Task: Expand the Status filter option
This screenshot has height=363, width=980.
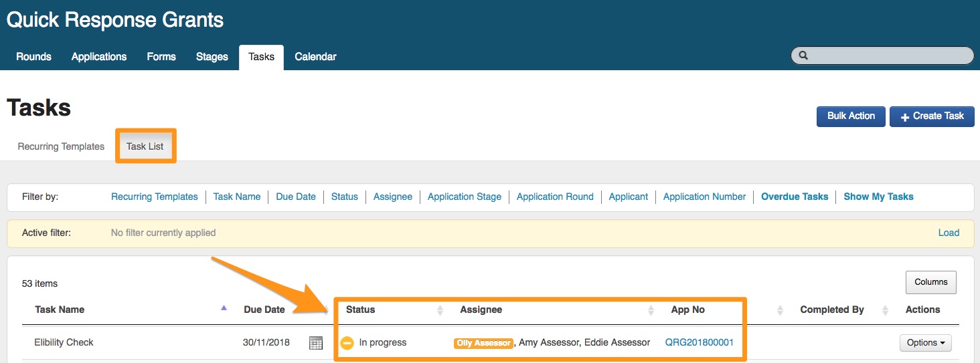Action: 344,197
